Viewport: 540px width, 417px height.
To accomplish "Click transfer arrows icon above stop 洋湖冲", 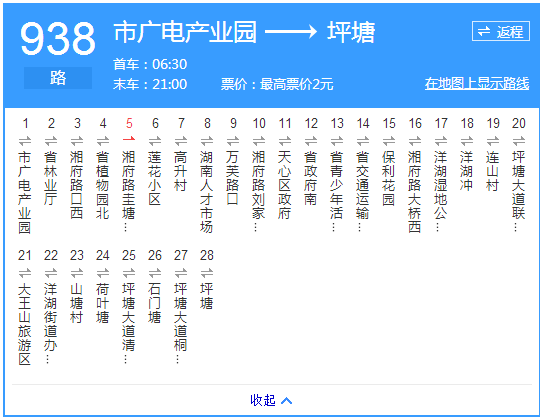I will pos(467,141).
